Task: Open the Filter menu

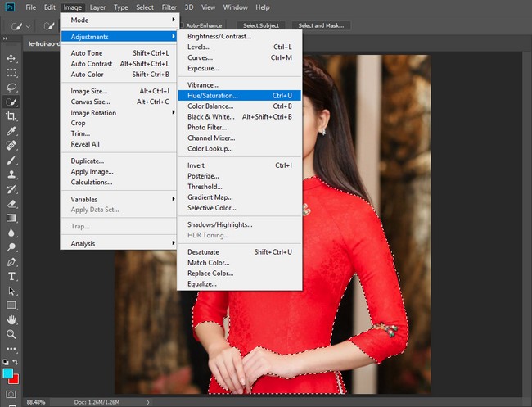Action: [169, 7]
